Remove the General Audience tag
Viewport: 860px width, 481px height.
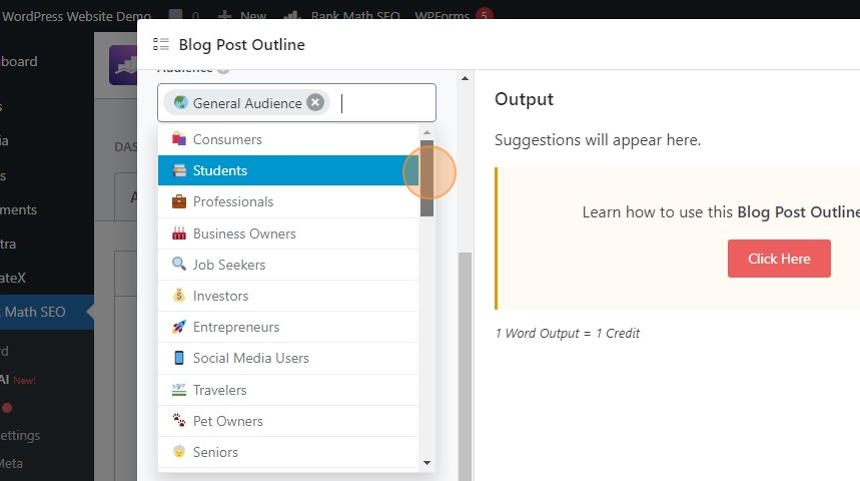coord(315,103)
